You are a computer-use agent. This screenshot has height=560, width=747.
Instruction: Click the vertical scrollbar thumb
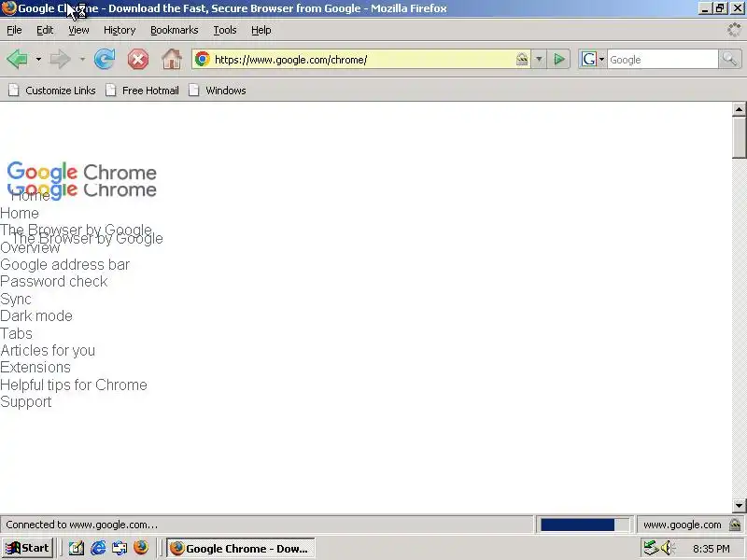pyautogui.click(x=739, y=137)
